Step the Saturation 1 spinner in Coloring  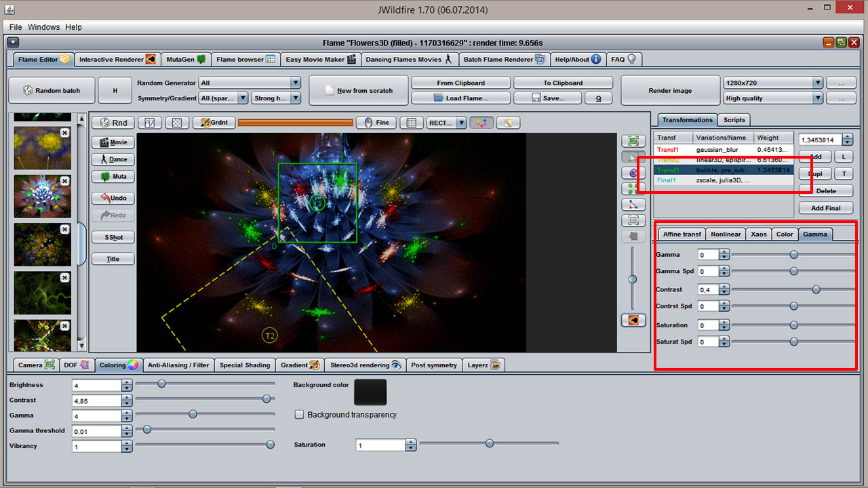[x=411, y=445]
